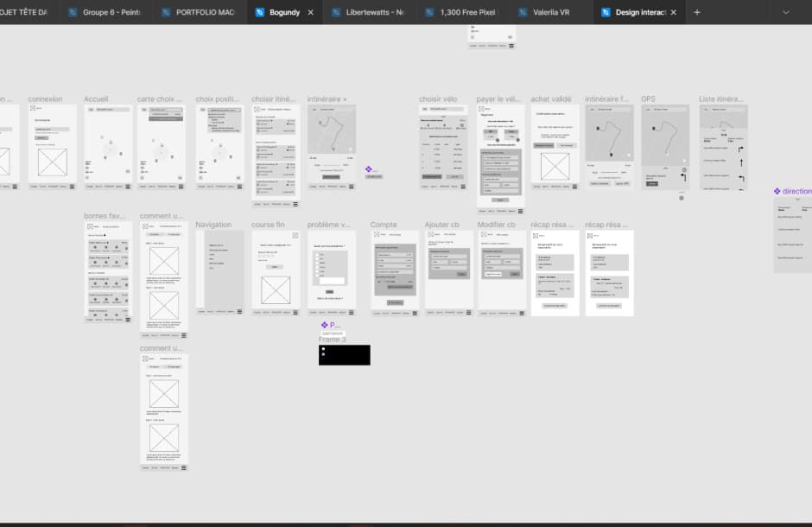
Task: Click the choisir vélo frame label
Action: pyautogui.click(x=438, y=99)
